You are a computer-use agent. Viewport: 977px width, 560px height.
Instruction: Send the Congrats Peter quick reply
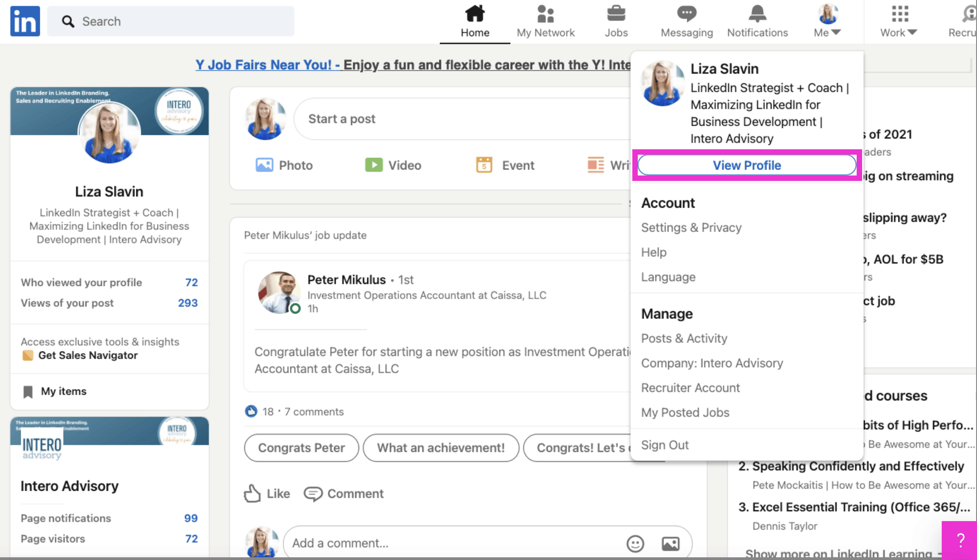point(301,448)
